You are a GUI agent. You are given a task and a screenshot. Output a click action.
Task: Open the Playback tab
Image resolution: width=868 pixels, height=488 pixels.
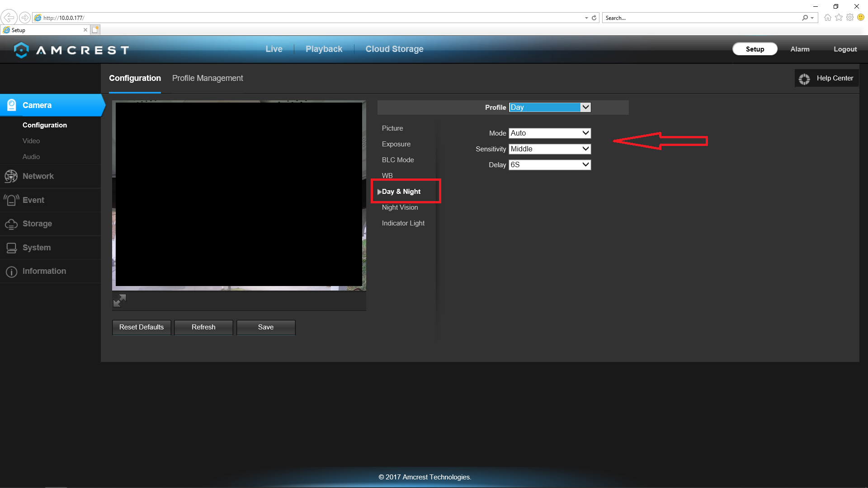tap(324, 49)
